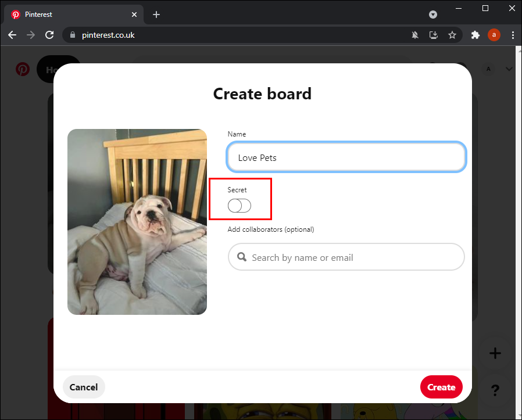Image resolution: width=522 pixels, height=420 pixels.
Task: Open the browser Extensions puzzle icon
Action: click(x=475, y=35)
